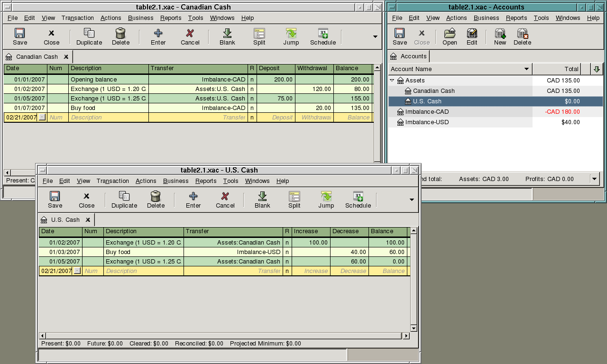Open the Reports menu in Accounts window

tap(516, 18)
